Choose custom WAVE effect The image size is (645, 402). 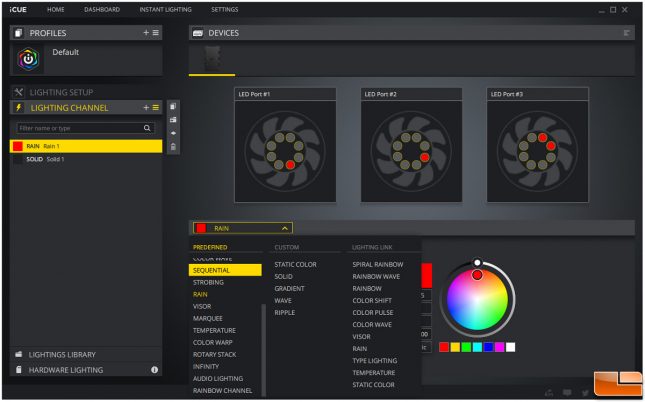(x=283, y=301)
